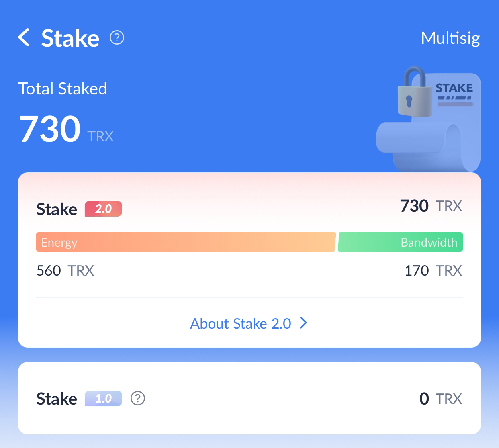Click the Stake 1.0 blue badge
The image size is (499, 448).
103,399
